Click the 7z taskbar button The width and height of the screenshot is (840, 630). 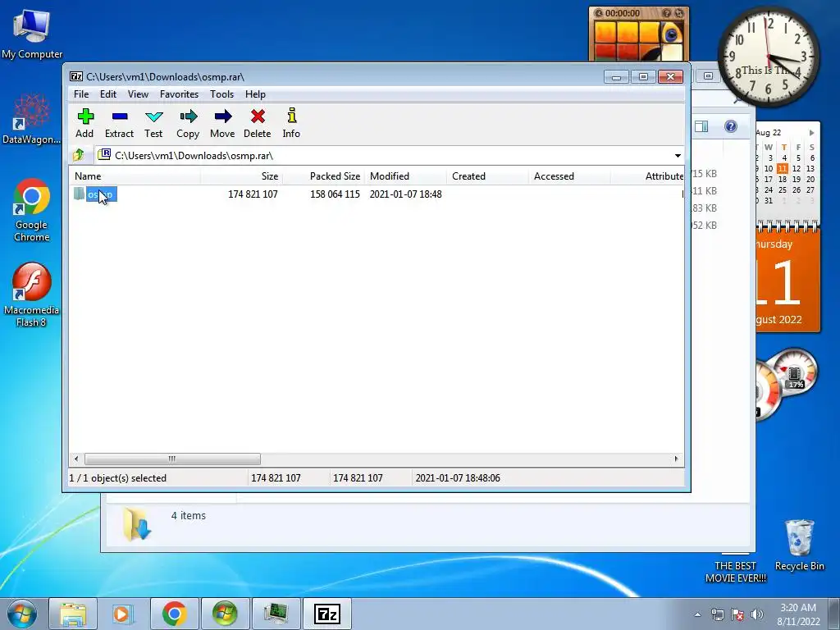click(x=326, y=614)
